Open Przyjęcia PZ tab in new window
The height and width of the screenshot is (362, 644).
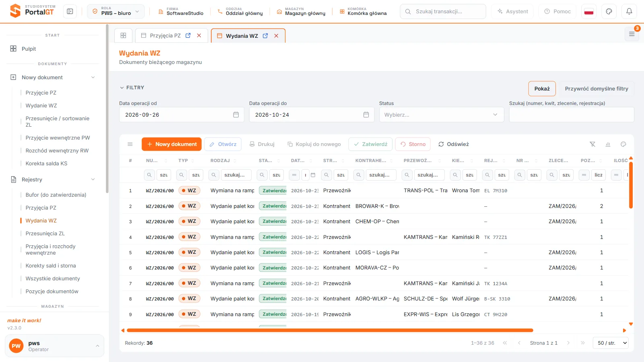pyautogui.click(x=188, y=35)
